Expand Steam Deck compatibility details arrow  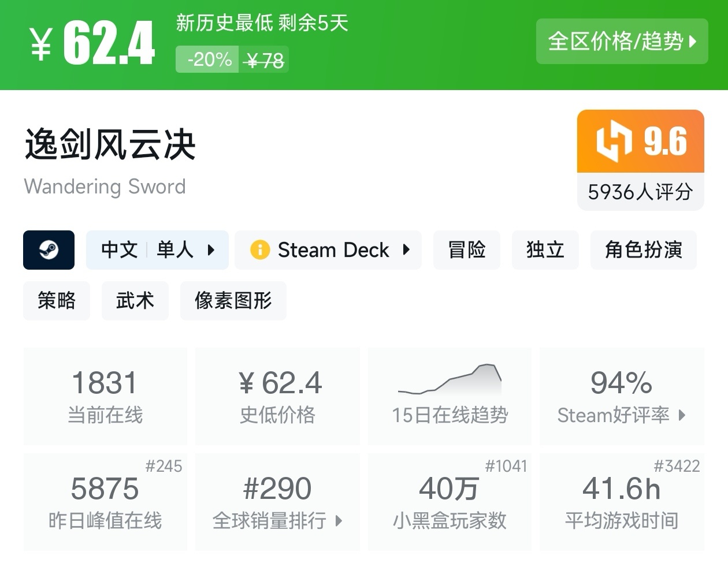(406, 250)
